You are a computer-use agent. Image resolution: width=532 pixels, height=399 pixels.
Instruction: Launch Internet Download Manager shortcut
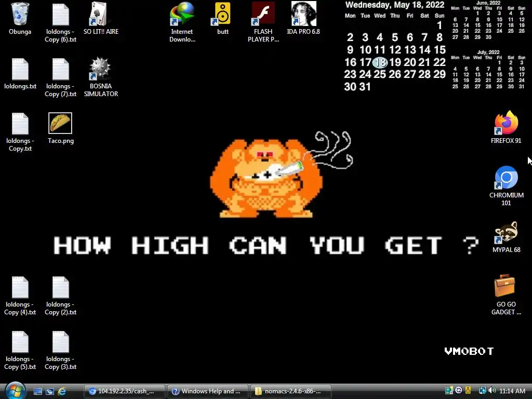[182, 22]
